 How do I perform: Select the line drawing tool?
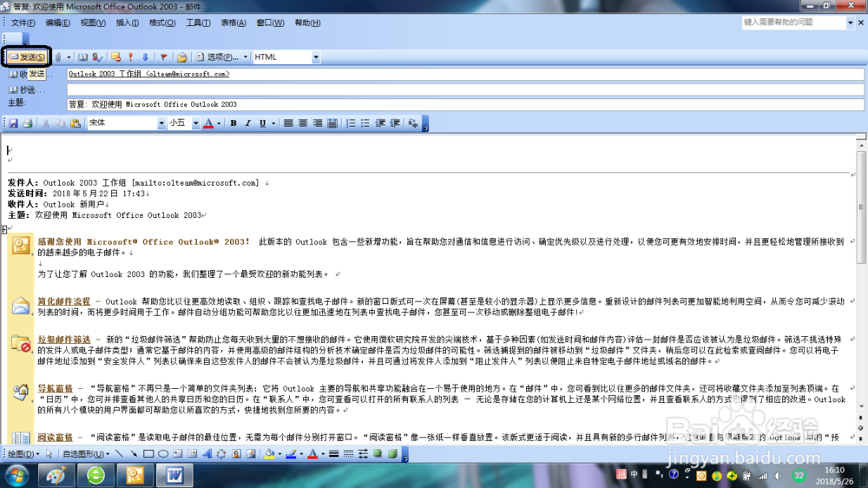119,454
